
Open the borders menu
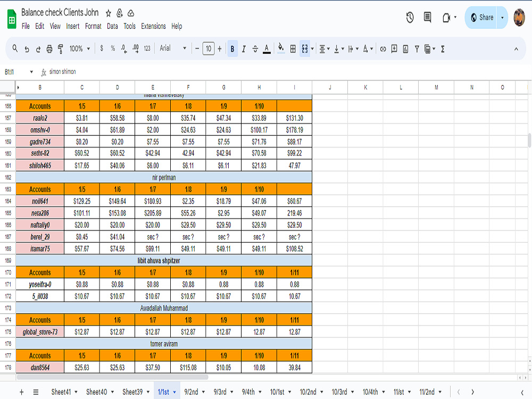click(293, 49)
